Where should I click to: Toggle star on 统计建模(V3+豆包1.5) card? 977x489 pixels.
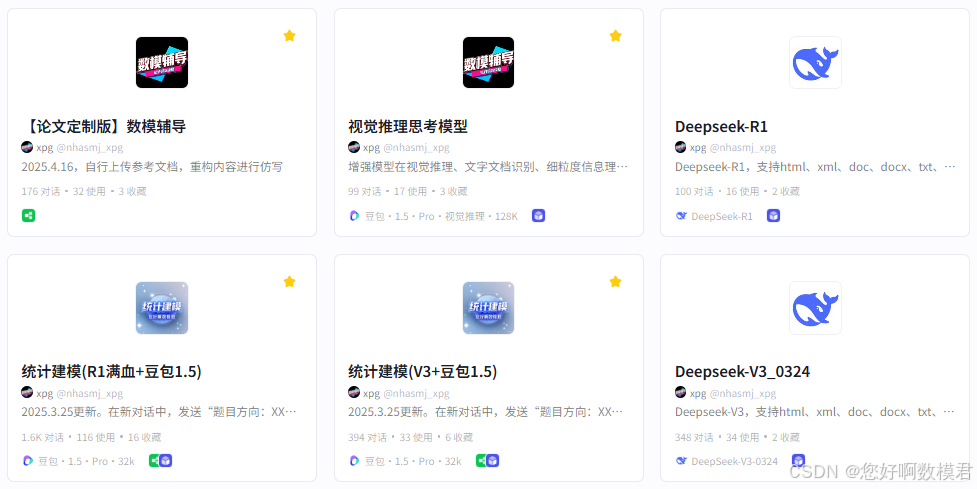click(x=616, y=282)
